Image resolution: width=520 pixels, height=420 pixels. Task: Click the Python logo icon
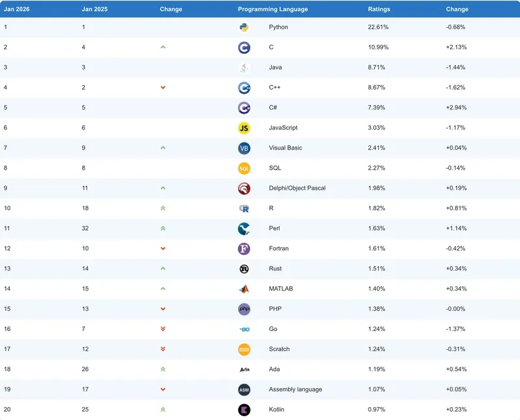244,27
